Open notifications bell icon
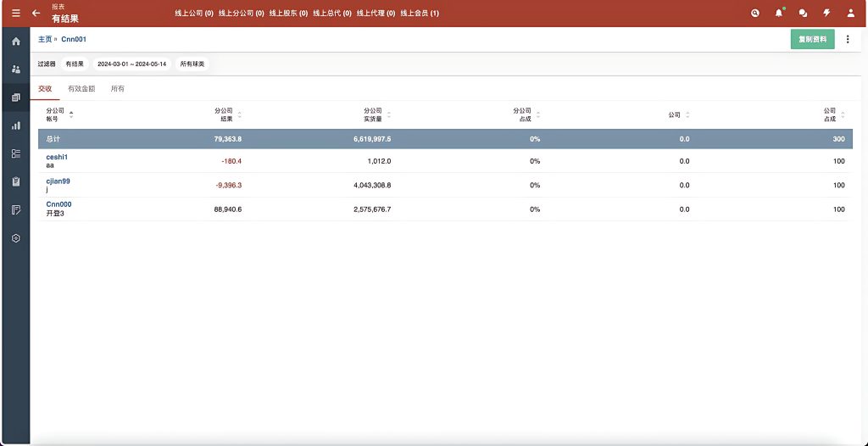Image resolution: width=868 pixels, height=446 pixels. 779,13
